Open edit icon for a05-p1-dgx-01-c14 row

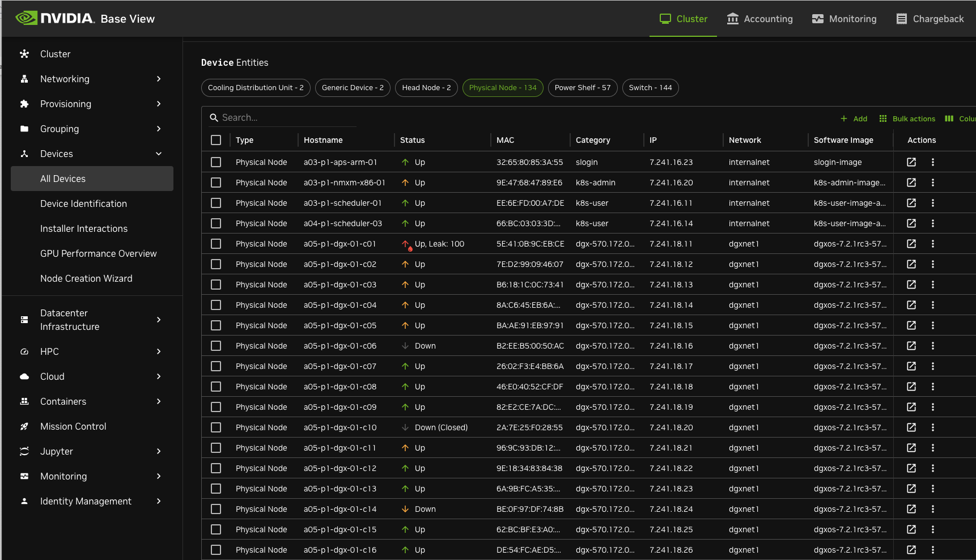coord(911,509)
